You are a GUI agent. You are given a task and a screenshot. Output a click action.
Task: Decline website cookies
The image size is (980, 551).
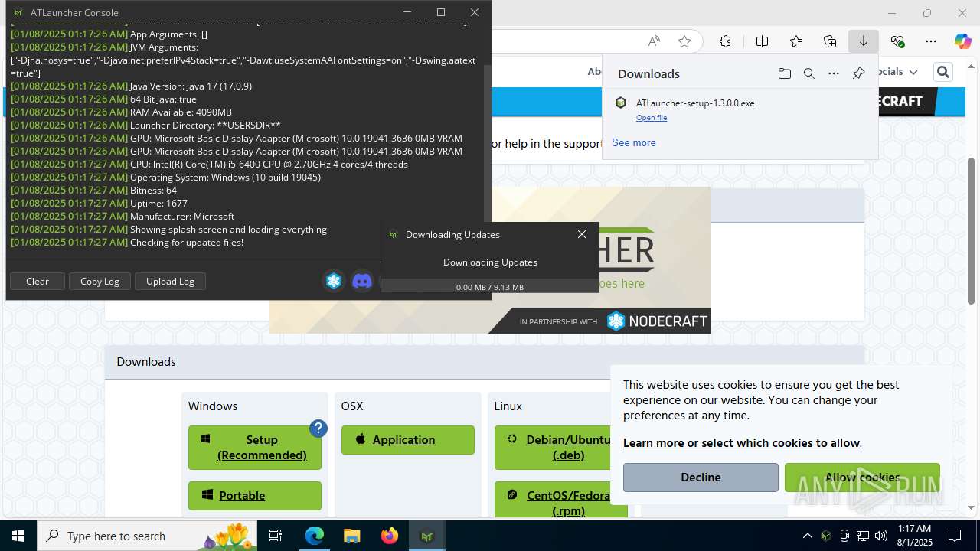pyautogui.click(x=701, y=478)
